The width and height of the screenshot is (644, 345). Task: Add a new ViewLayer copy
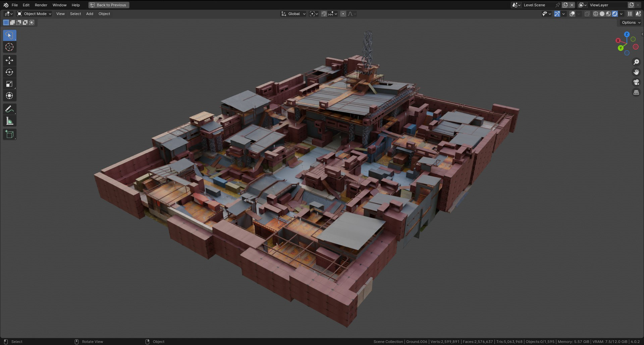[631, 5]
